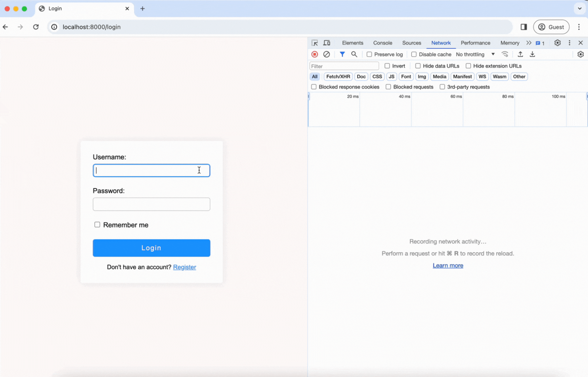Open the browser tab list chevron

pyautogui.click(x=579, y=8)
